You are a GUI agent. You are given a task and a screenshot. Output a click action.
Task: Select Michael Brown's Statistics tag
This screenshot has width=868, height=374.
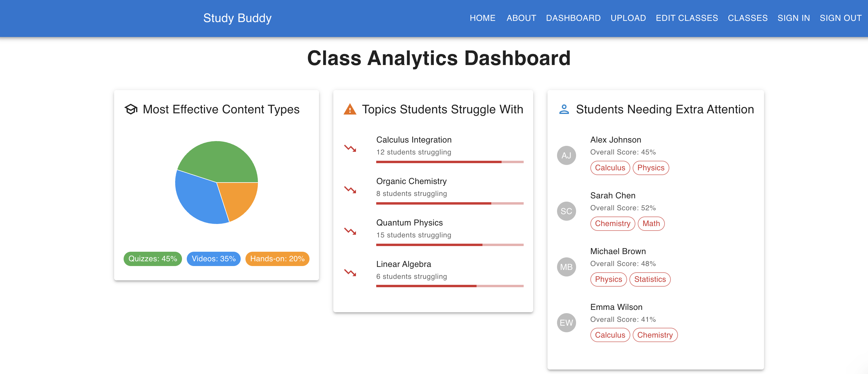[650, 279]
